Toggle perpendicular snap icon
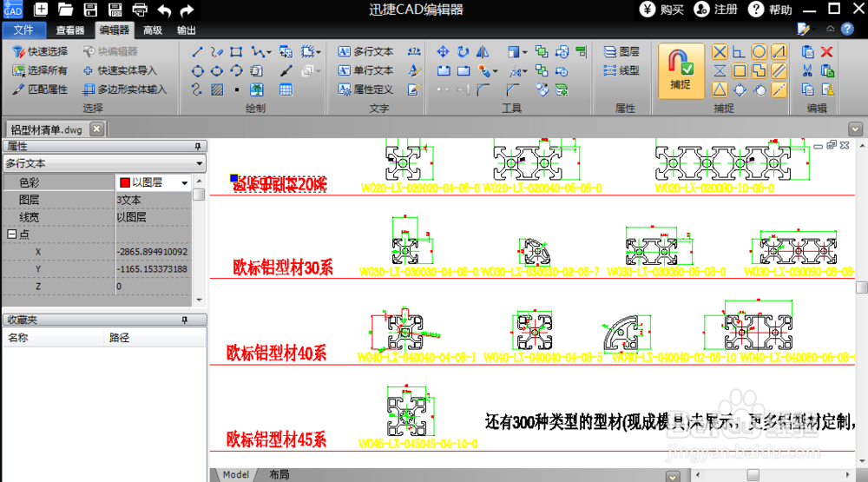This screenshot has width=868, height=482. click(x=739, y=52)
